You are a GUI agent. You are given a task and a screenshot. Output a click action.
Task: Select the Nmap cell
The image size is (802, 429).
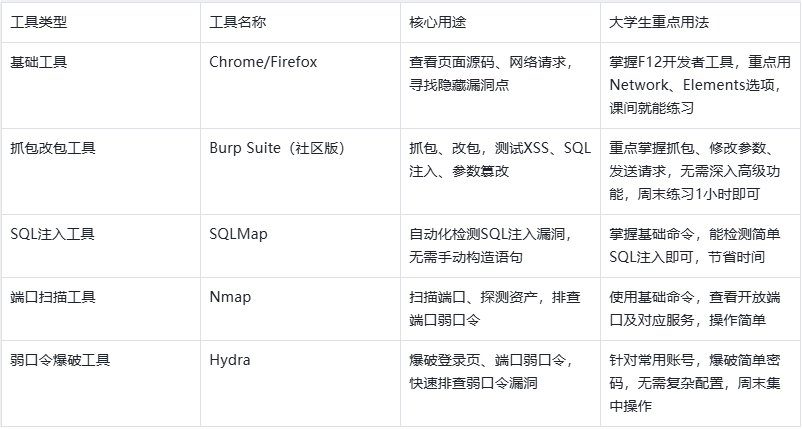pyautogui.click(x=300, y=309)
